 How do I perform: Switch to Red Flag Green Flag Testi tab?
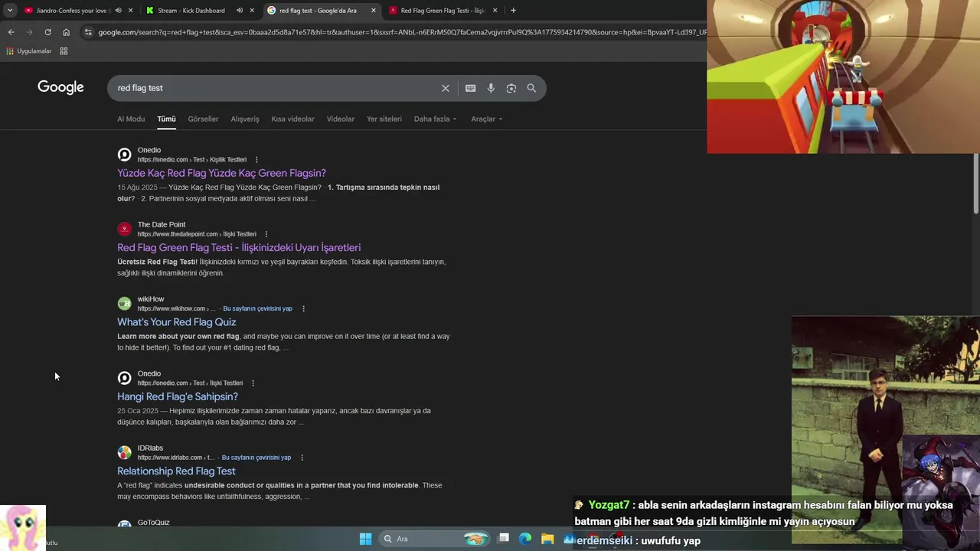tap(443, 11)
